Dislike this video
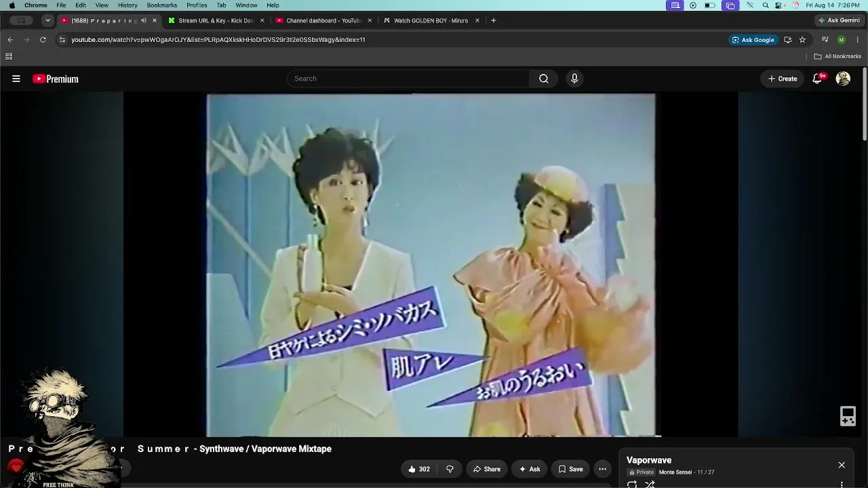The height and width of the screenshot is (488, 868). (x=450, y=469)
